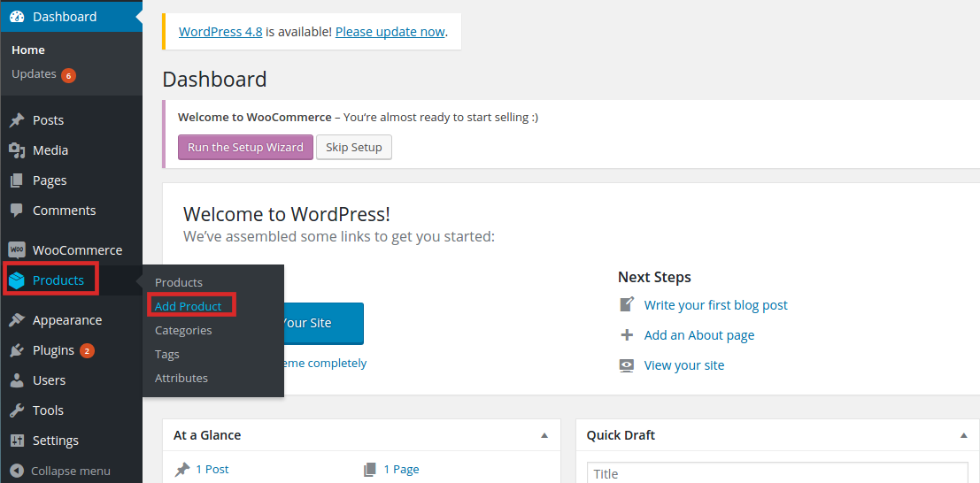Open the WooCommerce menu
Image resolution: width=980 pixels, height=483 pixels.
tap(78, 250)
